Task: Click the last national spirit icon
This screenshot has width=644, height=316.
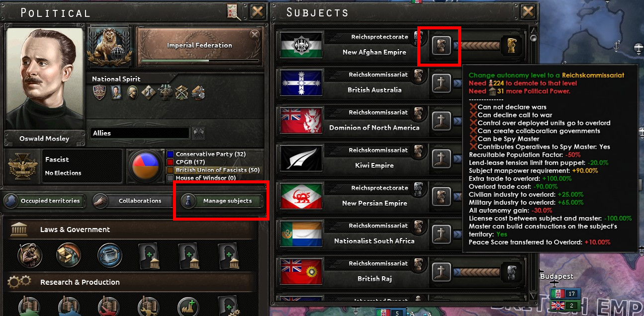Action: pyautogui.click(x=198, y=92)
